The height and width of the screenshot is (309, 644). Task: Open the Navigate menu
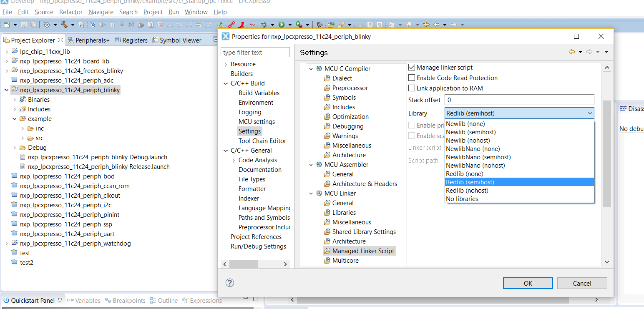101,12
